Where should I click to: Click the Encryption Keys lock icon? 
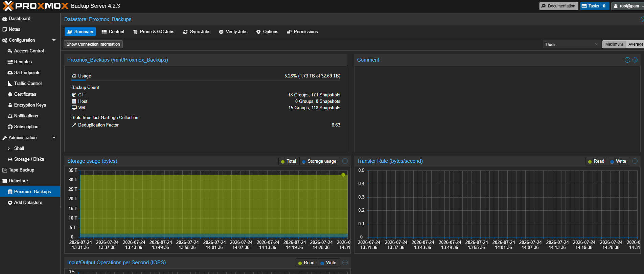tap(10, 105)
